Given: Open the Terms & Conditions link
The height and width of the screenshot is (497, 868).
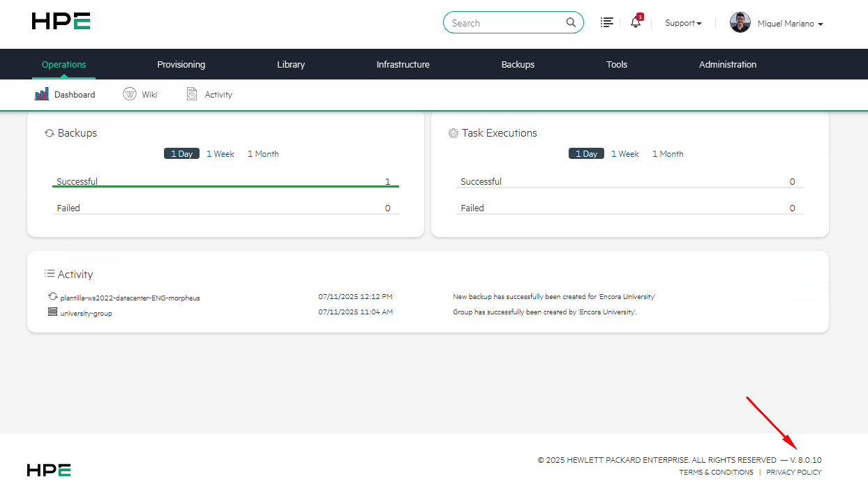Looking at the screenshot, I should click(716, 473).
